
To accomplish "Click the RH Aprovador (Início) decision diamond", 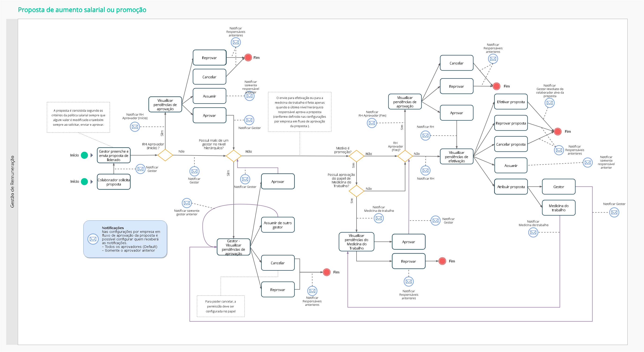I will point(165,155).
